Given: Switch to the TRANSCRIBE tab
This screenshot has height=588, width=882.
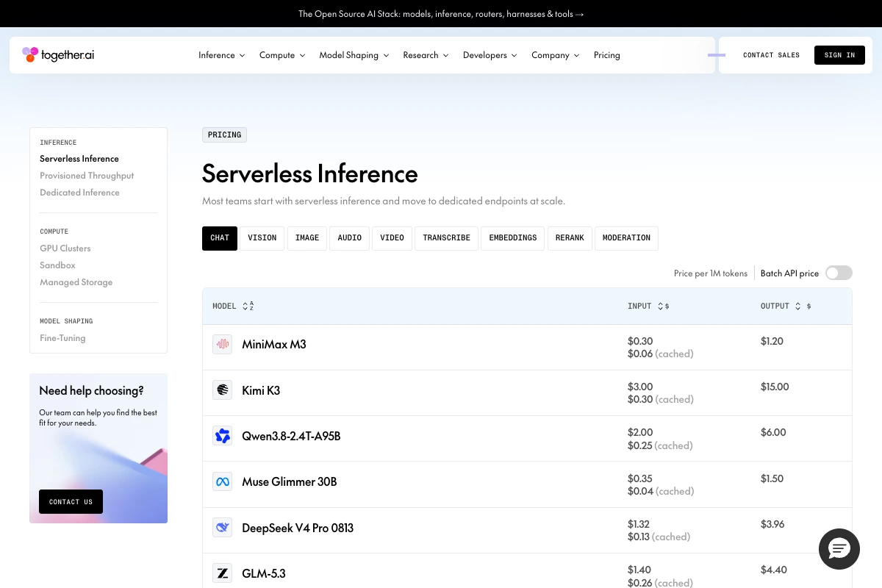Looking at the screenshot, I should (x=447, y=238).
